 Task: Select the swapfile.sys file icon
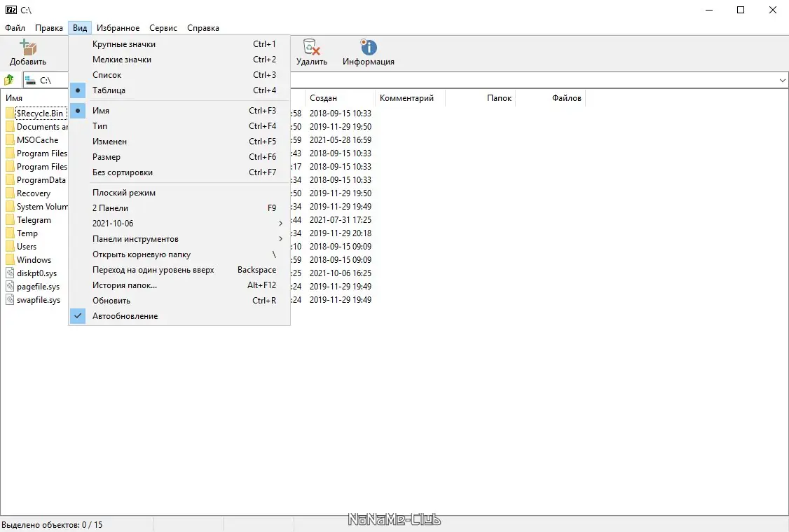(x=10, y=300)
